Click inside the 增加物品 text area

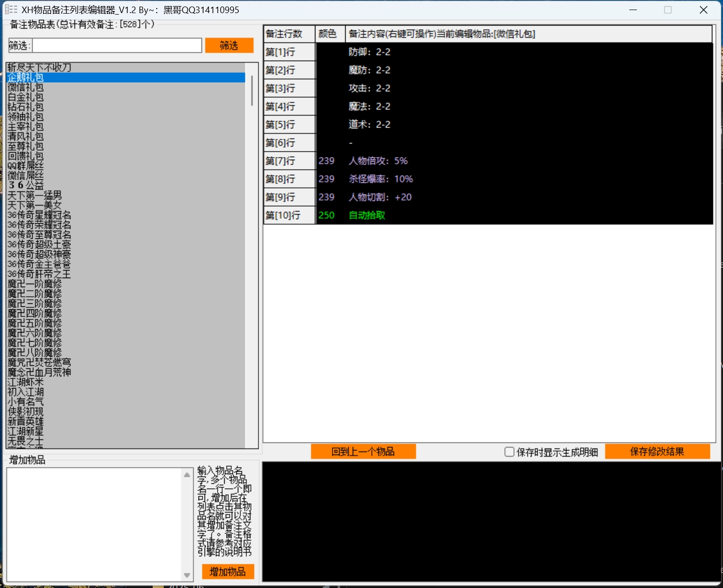[94, 524]
